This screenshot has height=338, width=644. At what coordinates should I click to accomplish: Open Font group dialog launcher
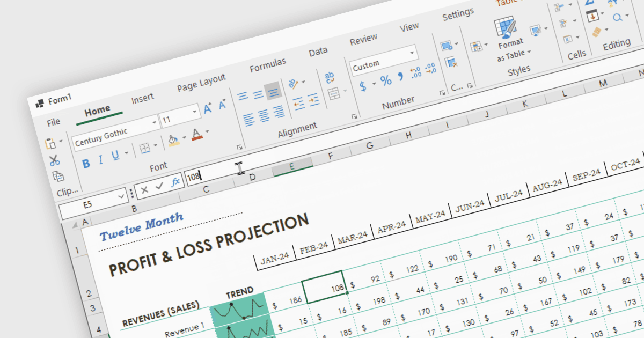[x=239, y=147]
